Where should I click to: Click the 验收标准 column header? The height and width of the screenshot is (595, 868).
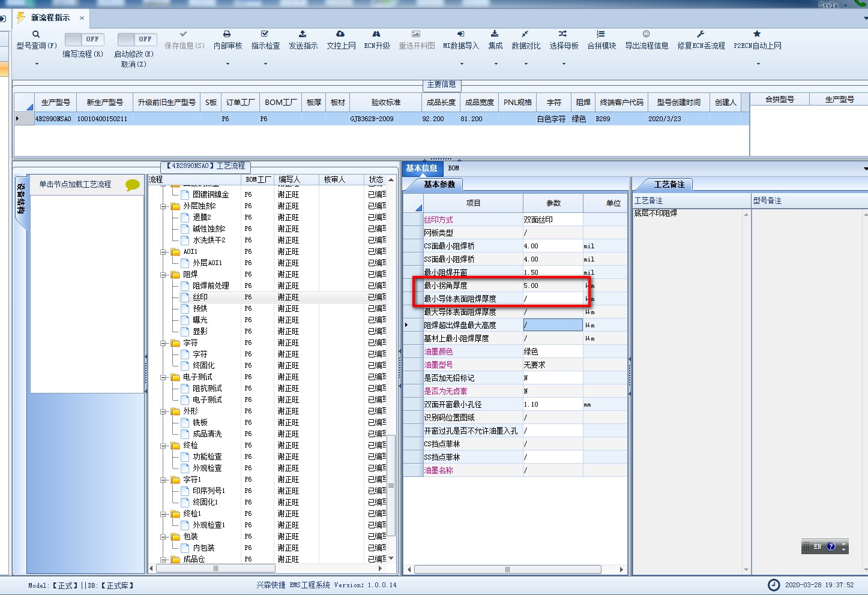[385, 102]
